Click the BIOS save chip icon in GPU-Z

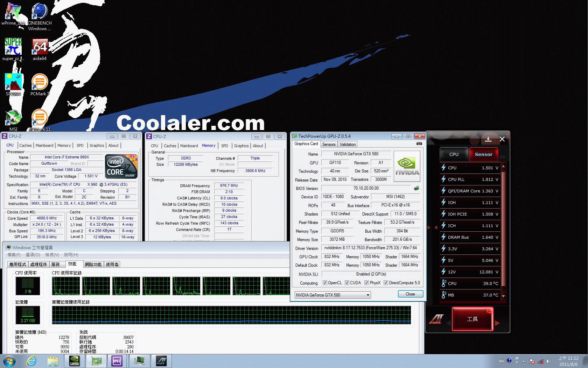click(x=416, y=188)
